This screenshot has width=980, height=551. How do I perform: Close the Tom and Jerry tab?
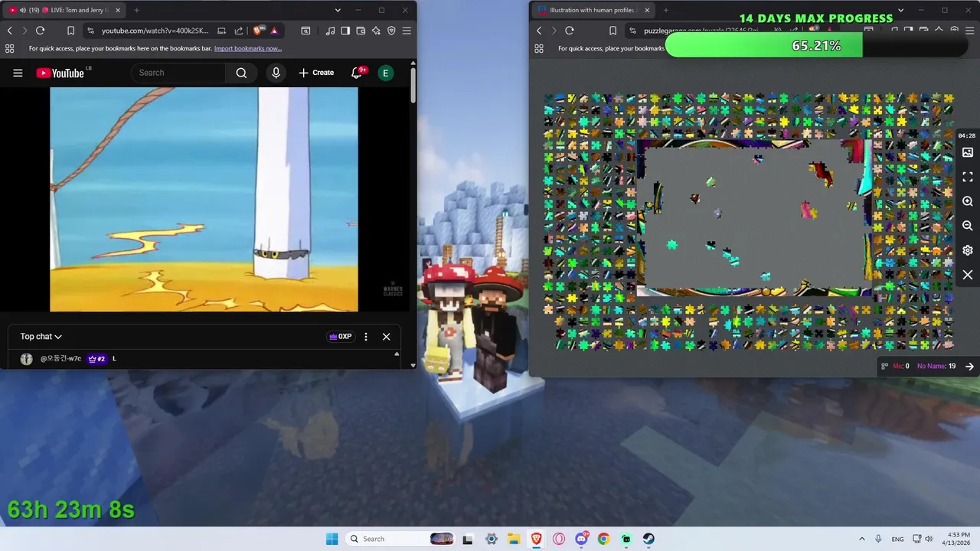coord(118,10)
